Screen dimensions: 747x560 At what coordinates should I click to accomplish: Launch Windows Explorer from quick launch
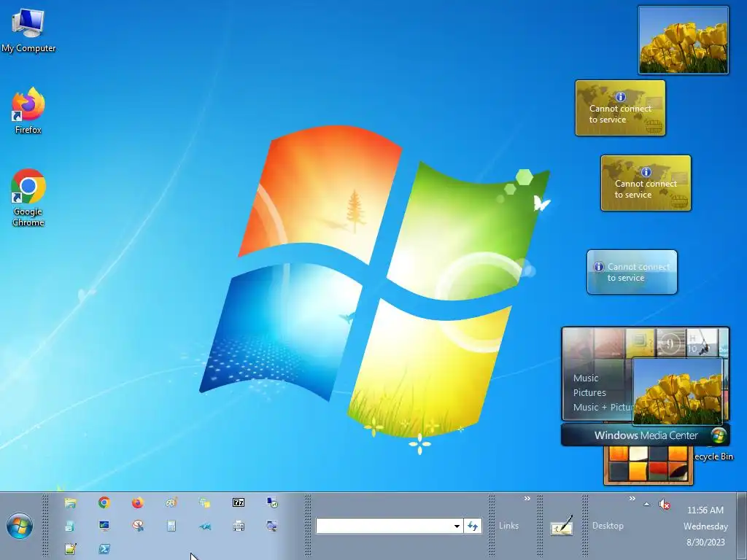tap(71, 503)
